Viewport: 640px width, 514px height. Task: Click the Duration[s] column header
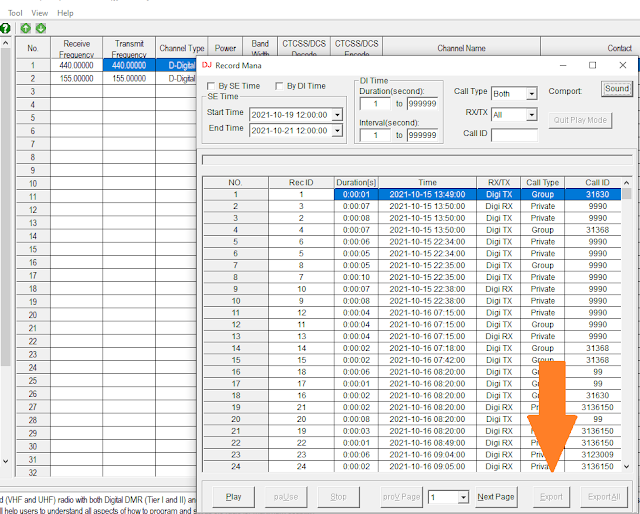(x=356, y=182)
